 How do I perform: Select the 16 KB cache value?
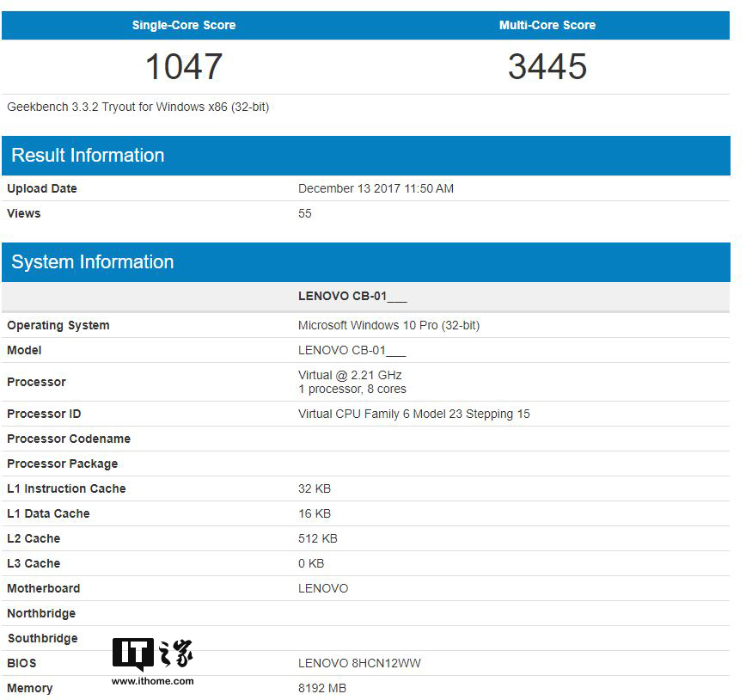coord(315,513)
